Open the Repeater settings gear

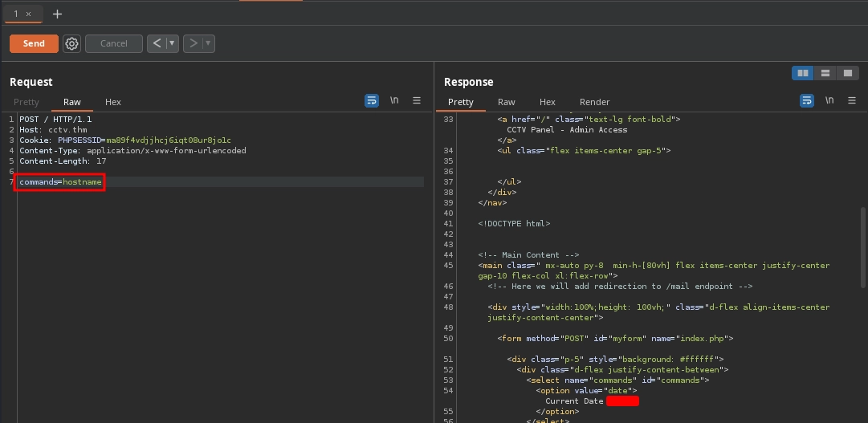(x=71, y=43)
